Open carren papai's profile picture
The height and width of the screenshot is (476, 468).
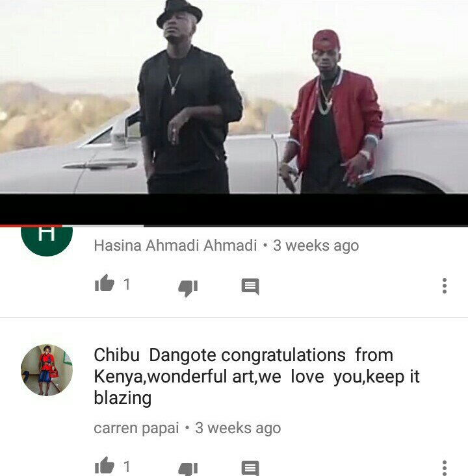(x=47, y=370)
